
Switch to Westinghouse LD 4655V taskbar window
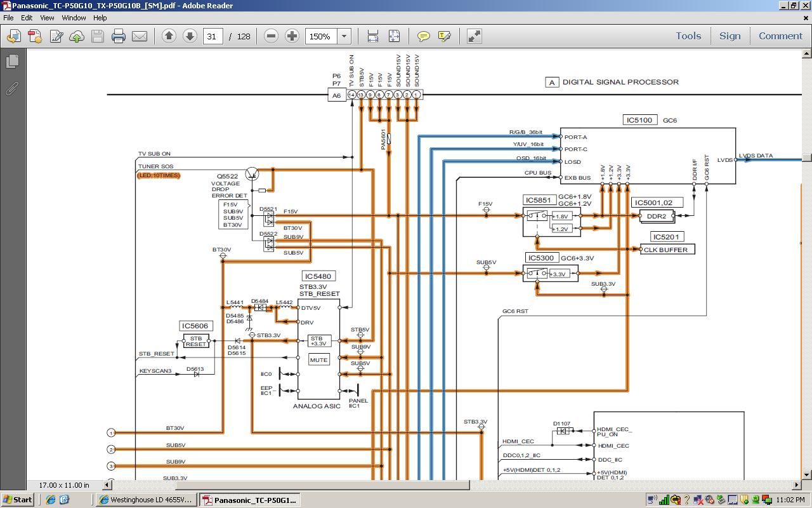pyautogui.click(x=146, y=500)
